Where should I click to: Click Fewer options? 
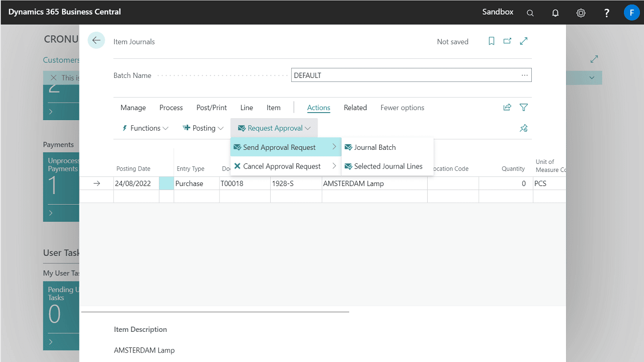[x=403, y=108]
